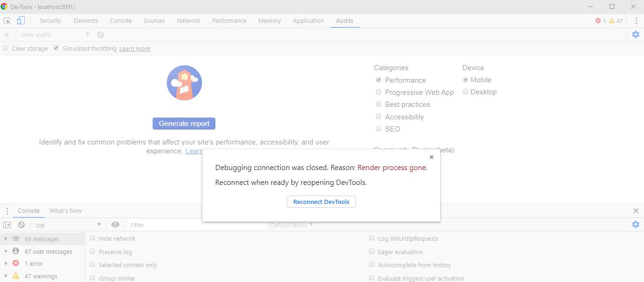Viewport: 644px width, 282px height.
Task: Toggle Group similar checkbox
Action: [x=93, y=278]
